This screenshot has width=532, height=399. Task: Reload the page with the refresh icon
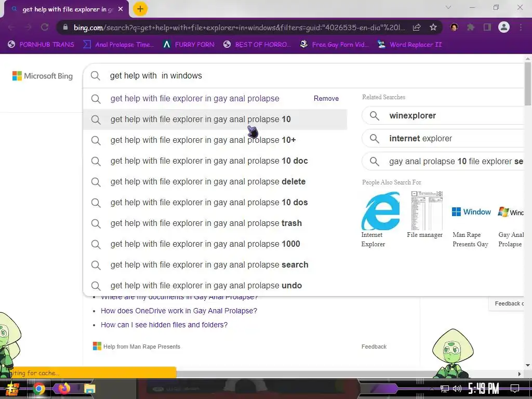[45, 27]
